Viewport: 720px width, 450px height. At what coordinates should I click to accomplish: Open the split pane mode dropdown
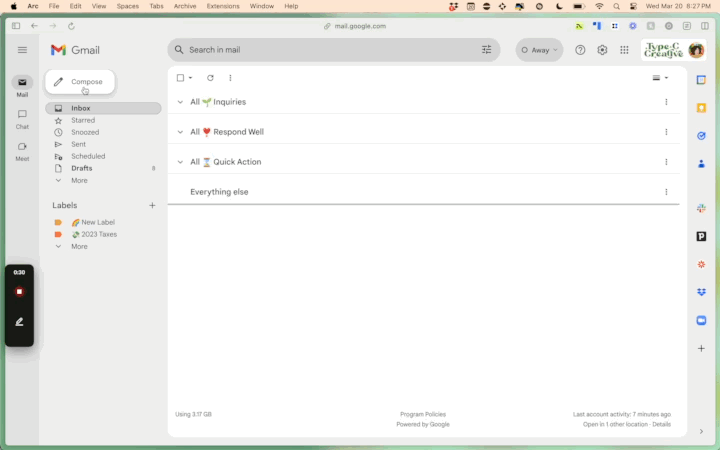(660, 78)
